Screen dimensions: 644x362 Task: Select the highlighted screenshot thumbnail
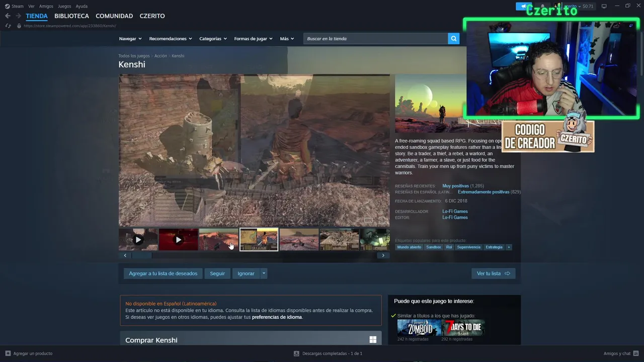click(x=259, y=240)
